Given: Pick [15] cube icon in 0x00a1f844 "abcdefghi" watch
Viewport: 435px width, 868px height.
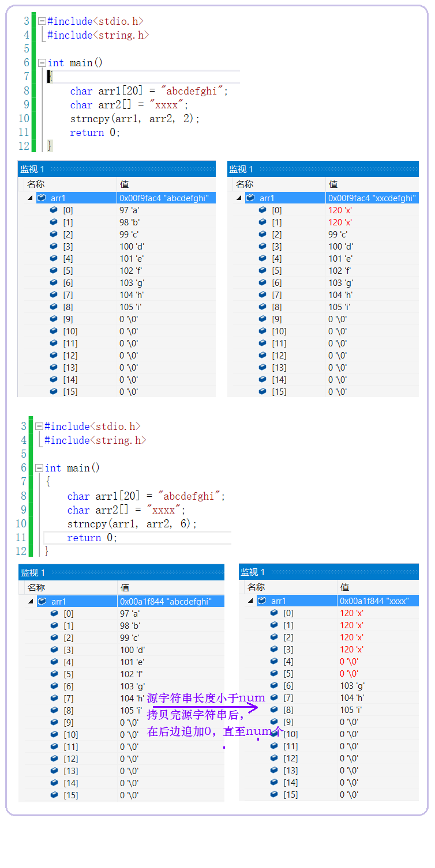Looking at the screenshot, I should pos(54,795).
